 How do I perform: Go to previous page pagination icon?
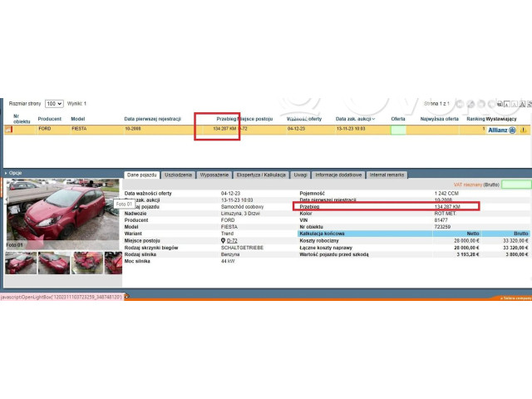470,104
